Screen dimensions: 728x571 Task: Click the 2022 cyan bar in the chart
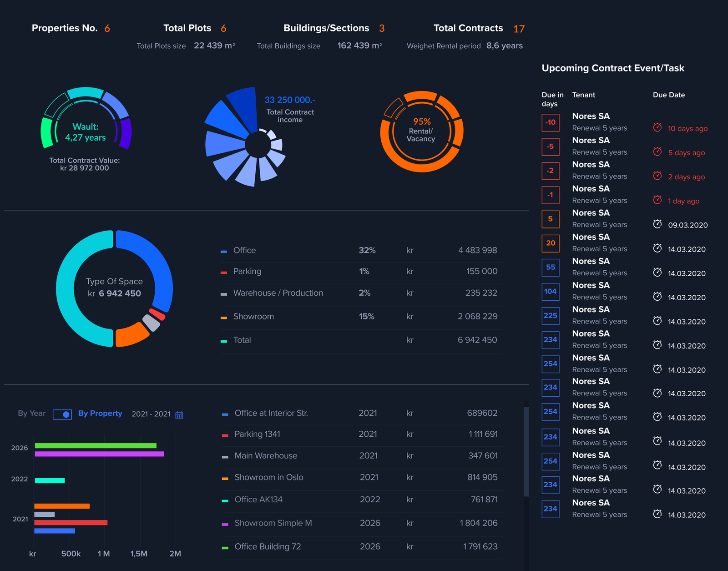[x=50, y=480]
